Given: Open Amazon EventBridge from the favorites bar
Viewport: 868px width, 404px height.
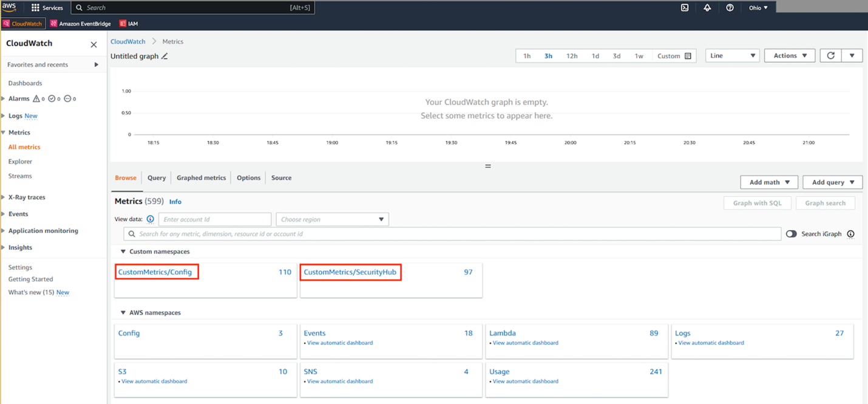Looking at the screenshot, I should [x=81, y=23].
